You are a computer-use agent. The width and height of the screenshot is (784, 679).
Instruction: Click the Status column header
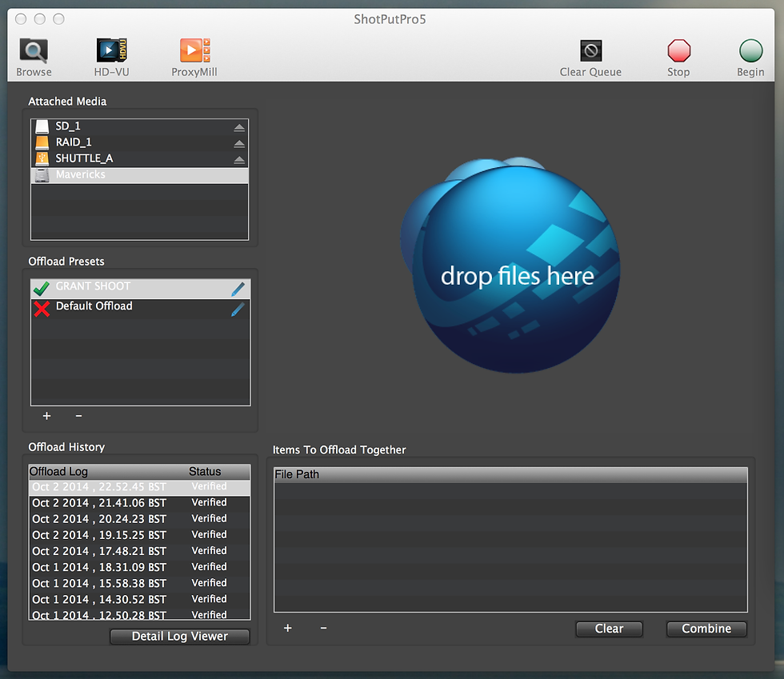tap(218, 472)
